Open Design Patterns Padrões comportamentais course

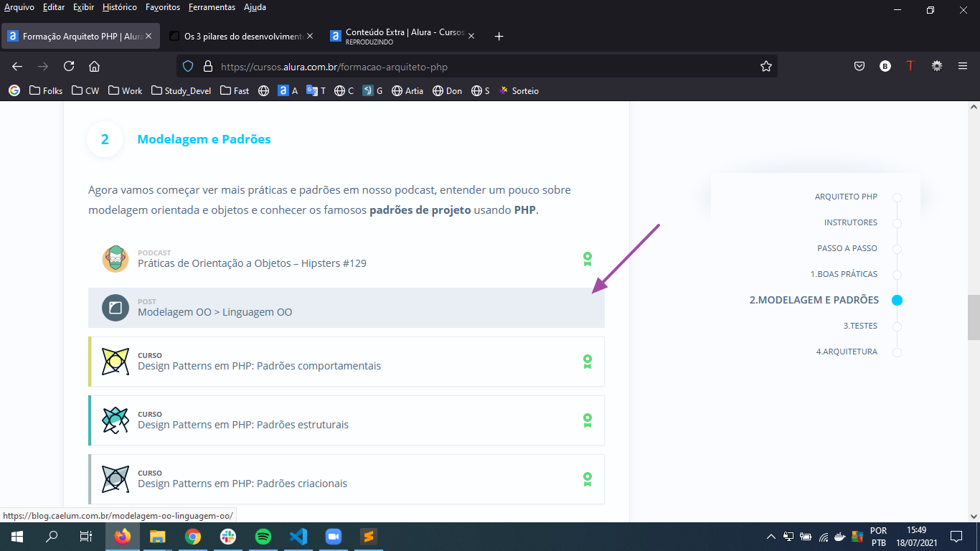[x=347, y=362]
